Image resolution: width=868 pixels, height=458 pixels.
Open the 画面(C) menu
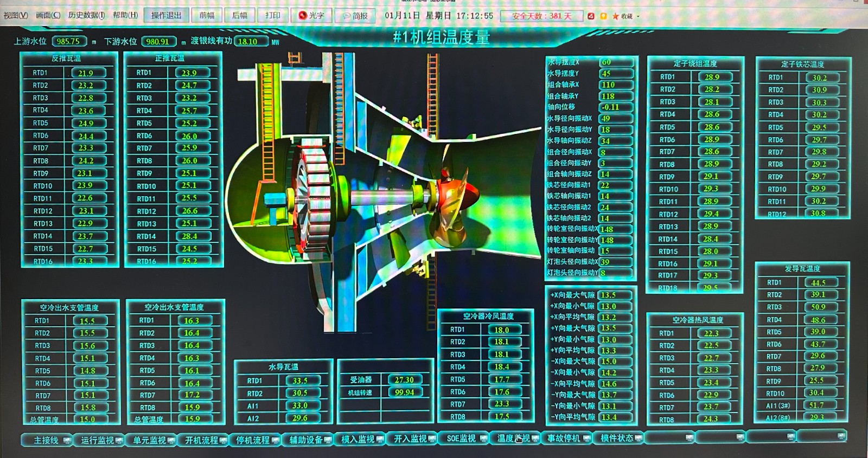48,15
